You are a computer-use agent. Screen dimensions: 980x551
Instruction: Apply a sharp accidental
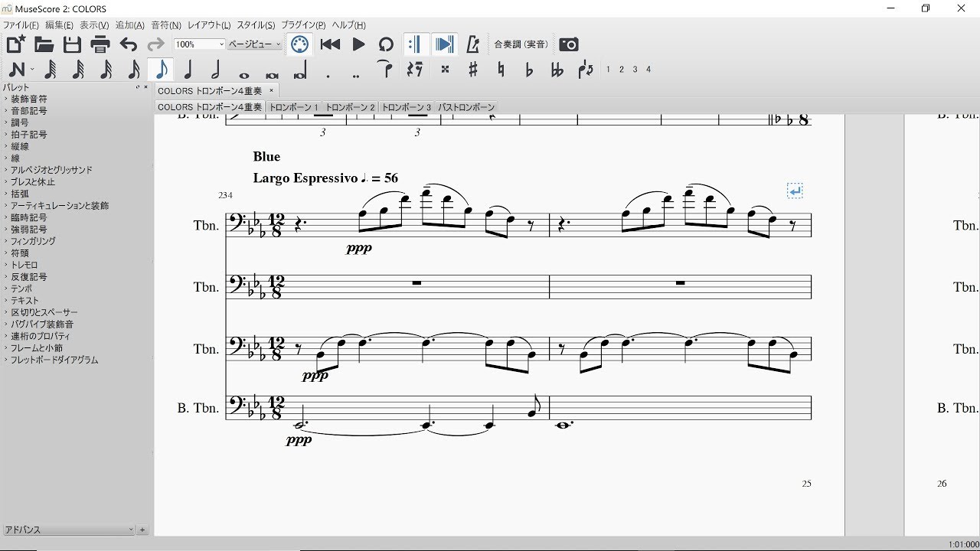[472, 70]
